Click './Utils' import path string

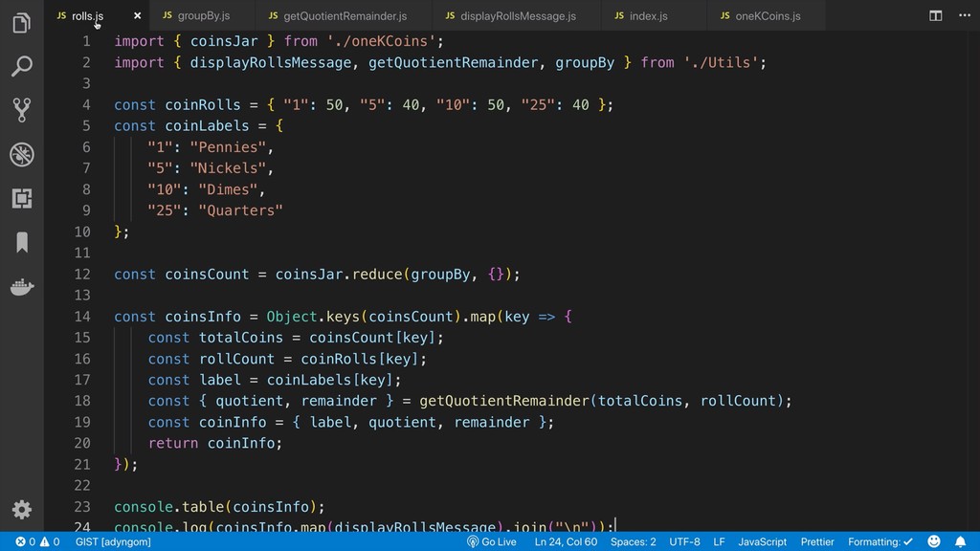pyautogui.click(x=721, y=62)
